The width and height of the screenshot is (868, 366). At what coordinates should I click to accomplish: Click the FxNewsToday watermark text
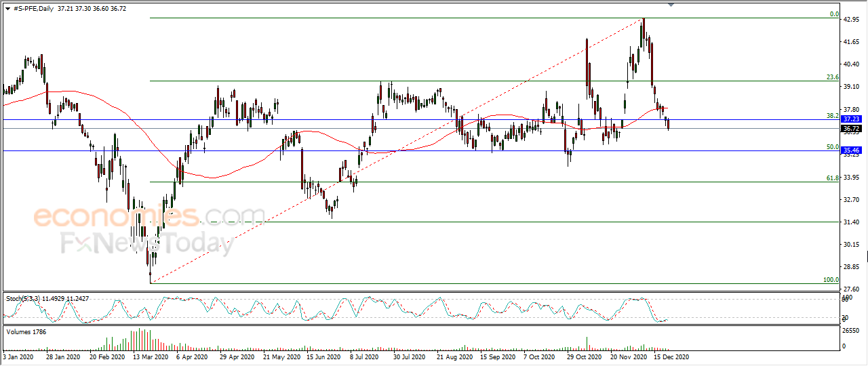147,243
